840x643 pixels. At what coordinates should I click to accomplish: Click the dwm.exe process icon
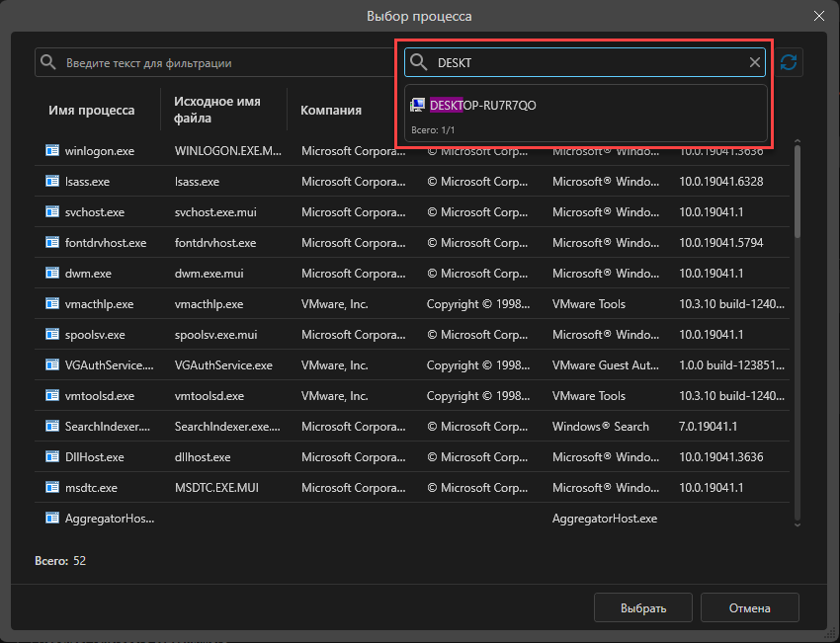[52, 274]
